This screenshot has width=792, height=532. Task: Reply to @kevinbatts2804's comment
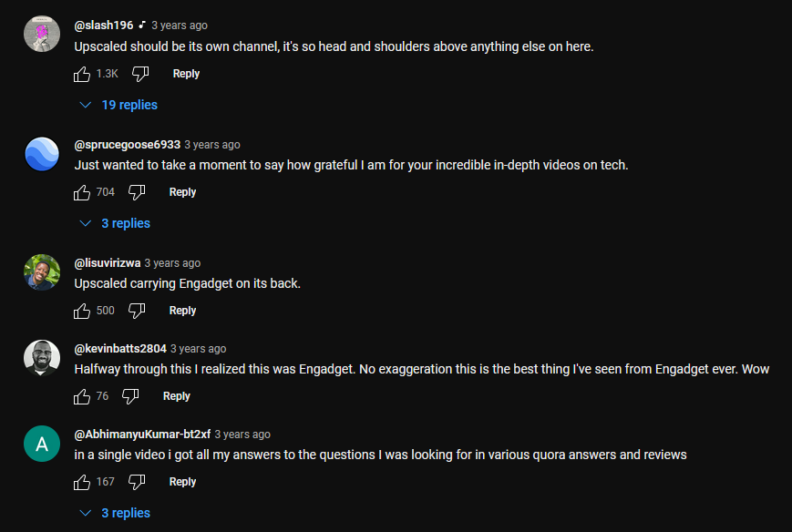[176, 396]
